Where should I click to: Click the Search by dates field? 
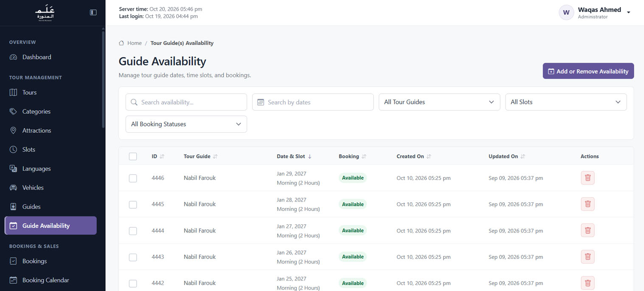coord(313,102)
